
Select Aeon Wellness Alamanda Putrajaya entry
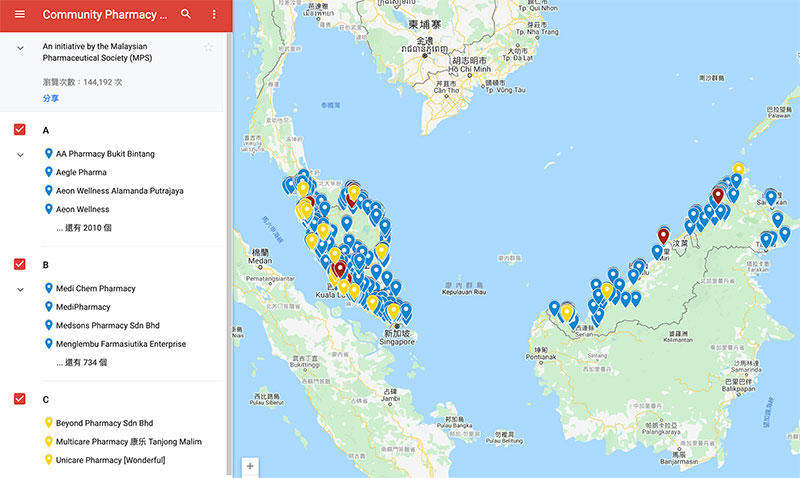coord(119,191)
